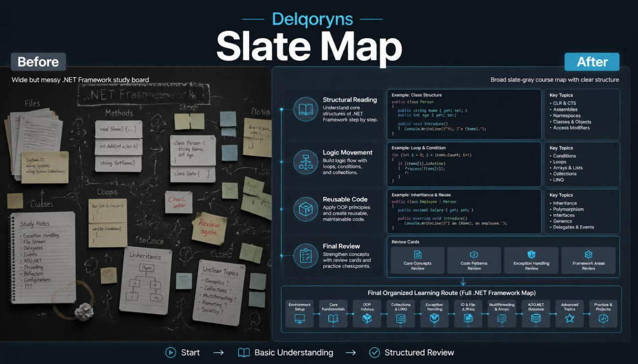Click the Inheritance diagram paper on board
The height and width of the screenshot is (364, 638).
pyautogui.click(x=146, y=279)
